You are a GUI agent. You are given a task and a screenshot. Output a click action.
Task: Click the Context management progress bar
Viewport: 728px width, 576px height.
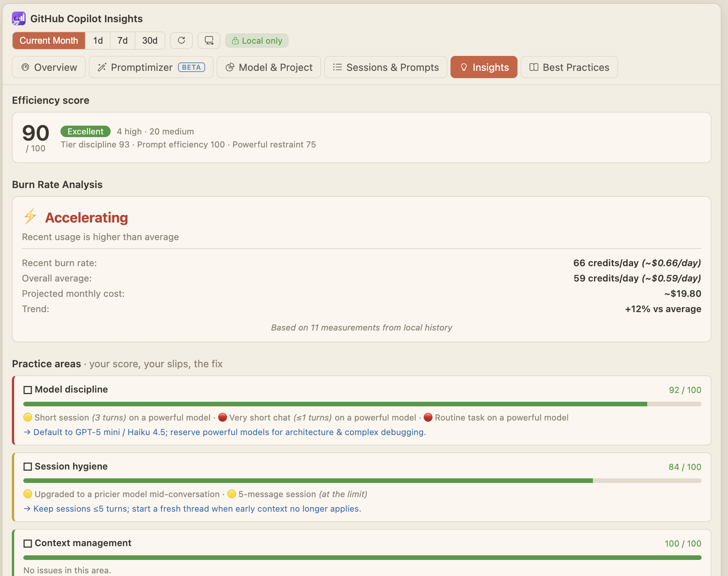362,558
